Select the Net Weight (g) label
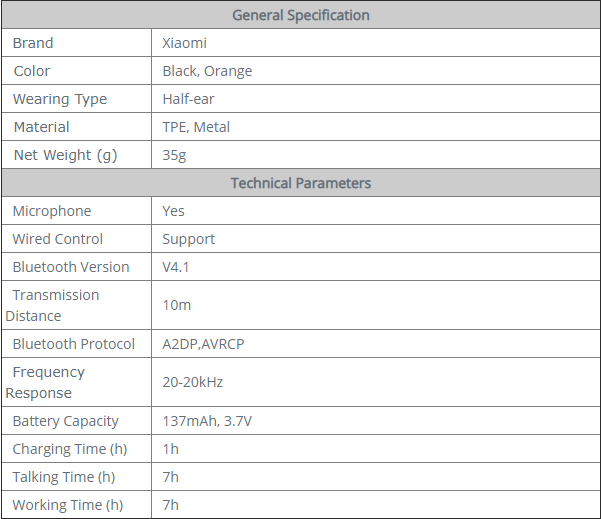 [x=65, y=155]
